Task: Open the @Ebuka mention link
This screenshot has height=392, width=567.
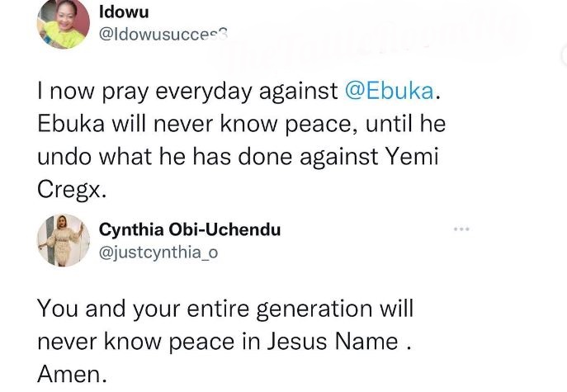Action: [387, 92]
